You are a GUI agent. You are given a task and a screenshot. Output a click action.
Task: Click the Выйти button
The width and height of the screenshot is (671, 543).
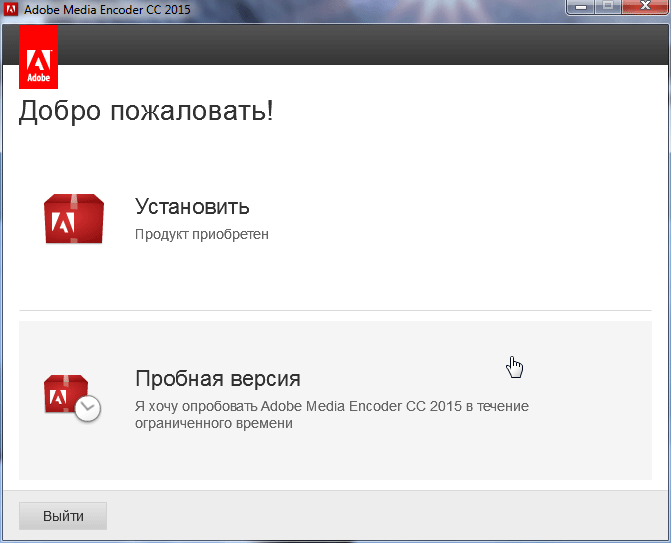point(63,516)
